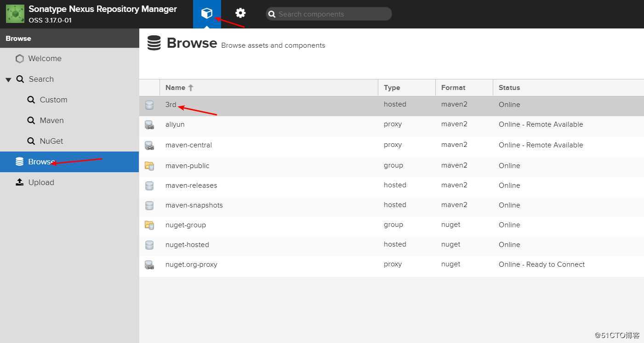Click the maven-releases hosted icon
Image resolution: width=644 pixels, height=343 pixels.
(149, 186)
